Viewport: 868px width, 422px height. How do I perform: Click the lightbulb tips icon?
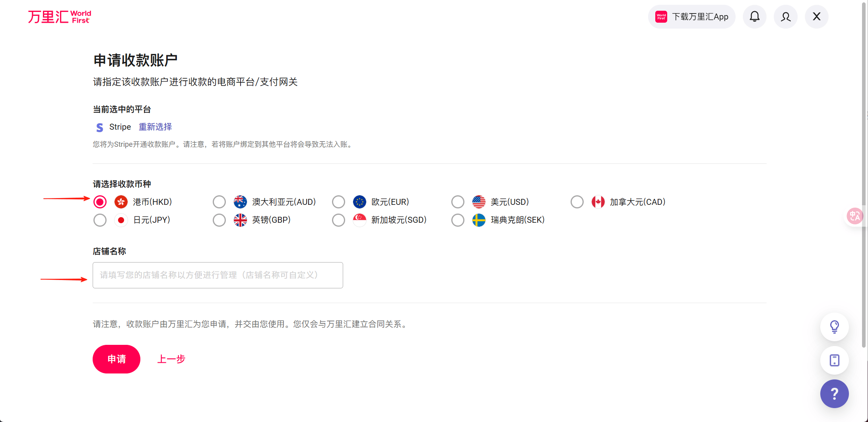[x=834, y=327]
